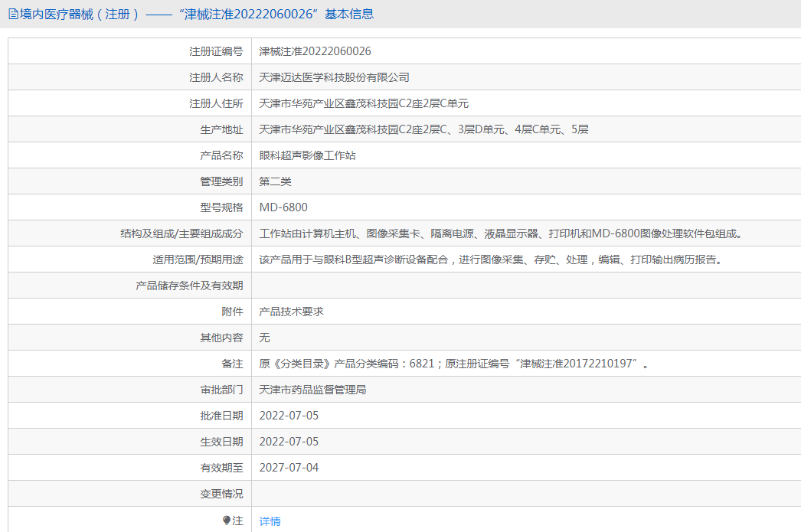Select the 第二类 category value
The image size is (801, 532).
[275, 181]
